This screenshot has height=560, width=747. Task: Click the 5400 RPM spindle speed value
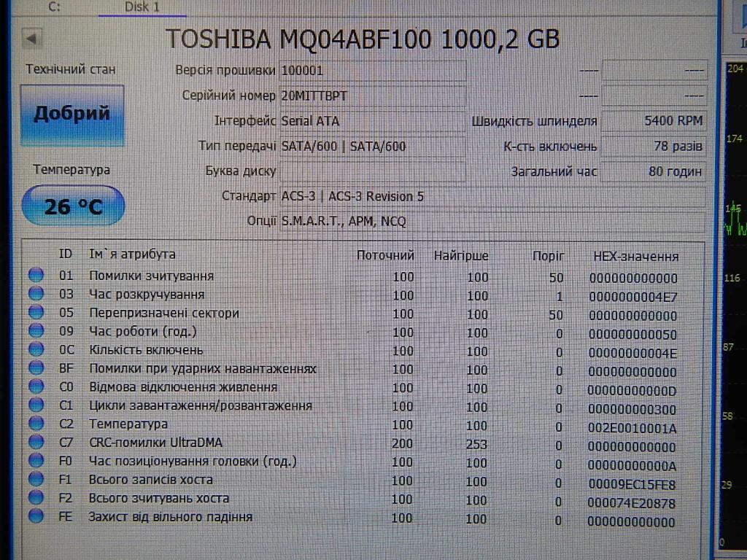coord(654,121)
